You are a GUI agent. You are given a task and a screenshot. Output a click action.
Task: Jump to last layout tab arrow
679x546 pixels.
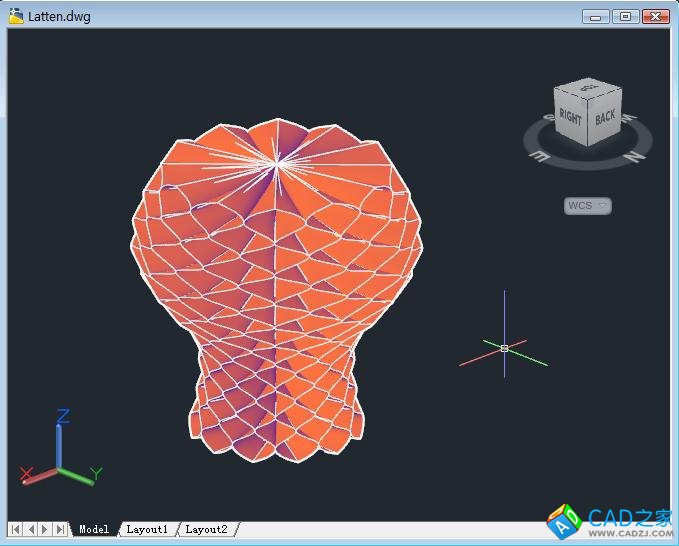click(x=60, y=529)
